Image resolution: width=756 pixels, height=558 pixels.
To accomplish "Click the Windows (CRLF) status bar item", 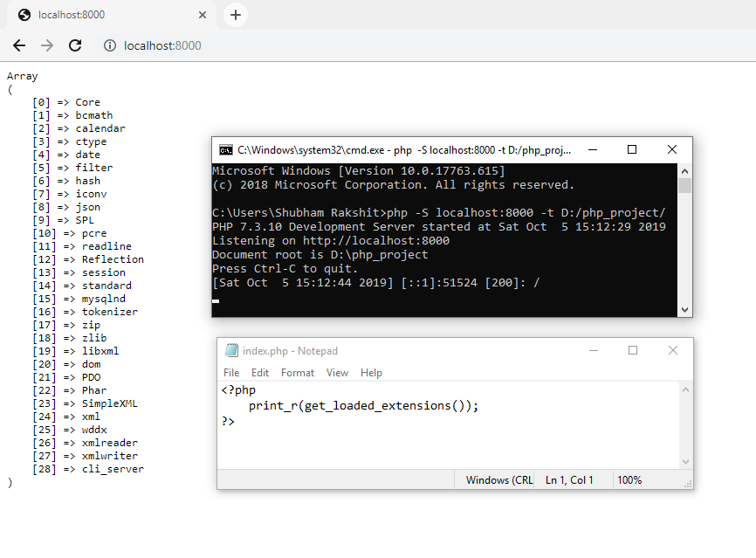I will click(x=498, y=479).
